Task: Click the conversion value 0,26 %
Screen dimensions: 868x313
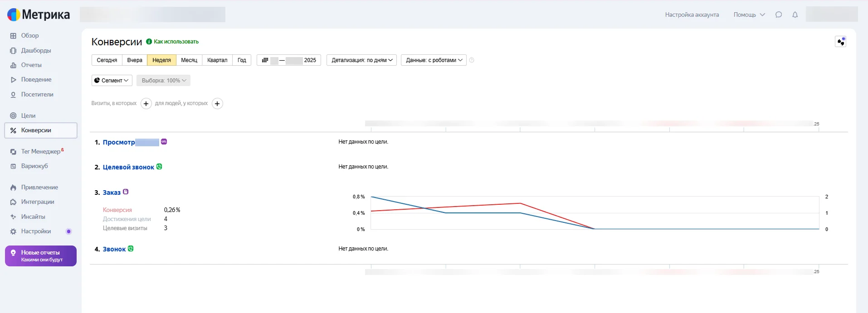Action: coord(172,210)
